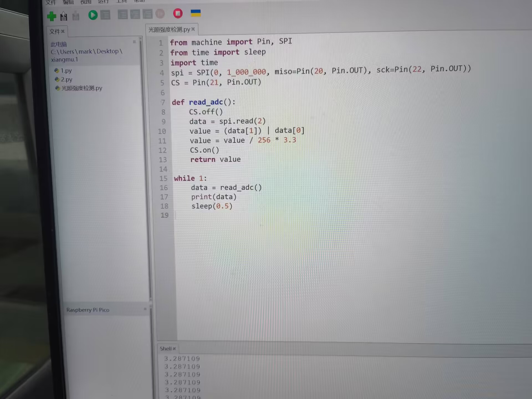This screenshot has width=532, height=399.
Task: Open the 此电脑 file panel hamburger menu
Action: pyautogui.click(x=134, y=42)
